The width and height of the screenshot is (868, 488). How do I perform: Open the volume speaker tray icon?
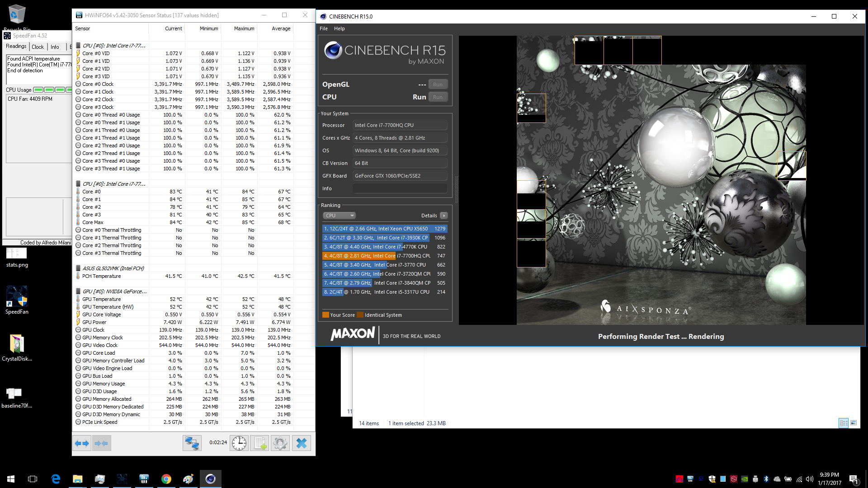tap(810, 479)
